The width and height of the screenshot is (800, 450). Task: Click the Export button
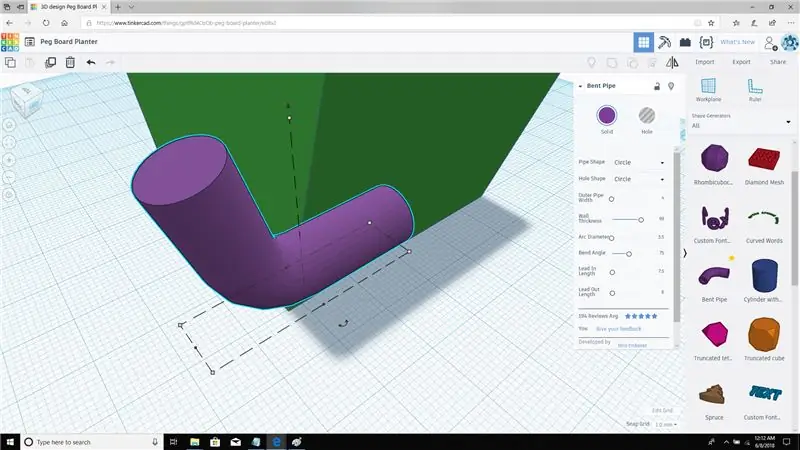click(x=741, y=62)
